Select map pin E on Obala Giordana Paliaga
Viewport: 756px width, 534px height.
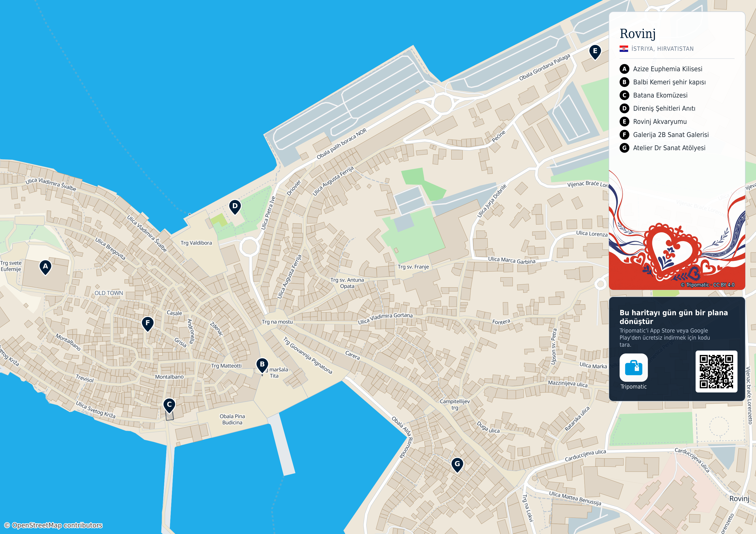(595, 52)
